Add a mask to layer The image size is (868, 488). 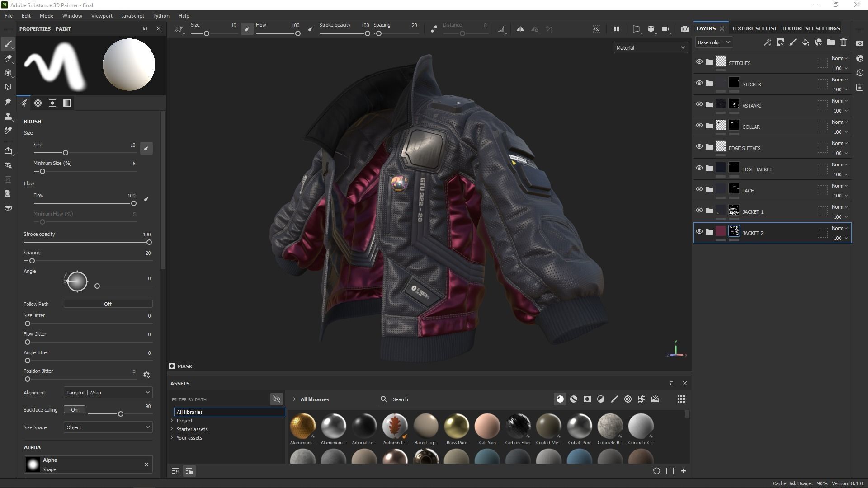780,42
